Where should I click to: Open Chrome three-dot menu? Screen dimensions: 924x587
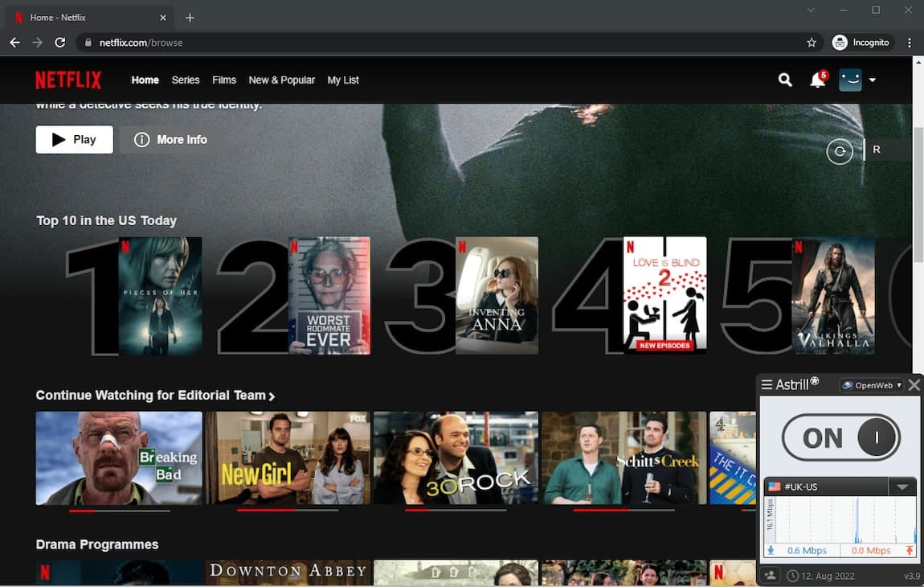(910, 43)
